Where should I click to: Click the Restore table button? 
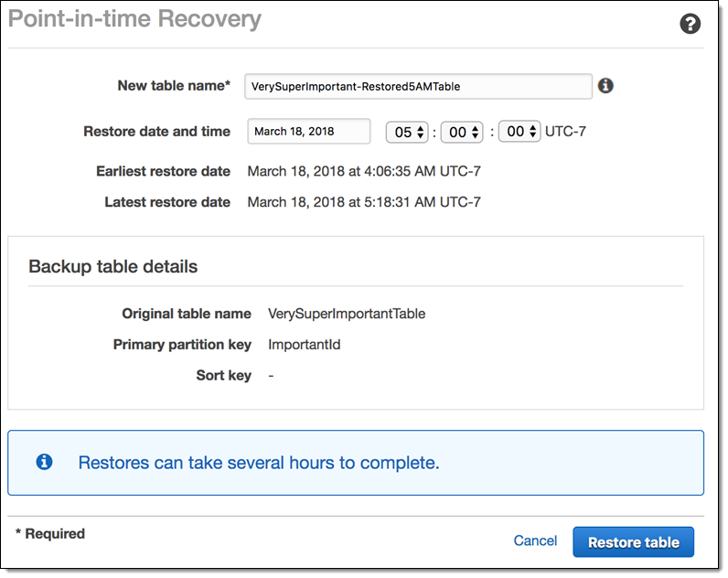pos(633,541)
